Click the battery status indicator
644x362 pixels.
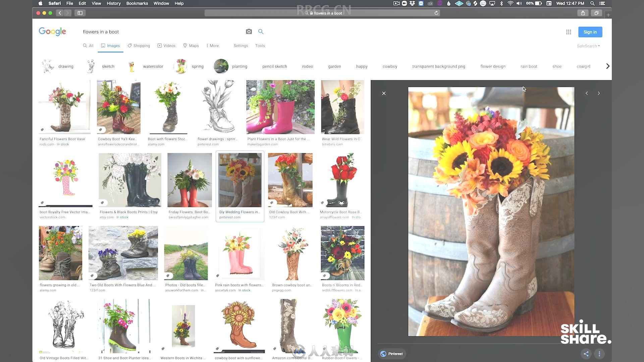pos(534,3)
